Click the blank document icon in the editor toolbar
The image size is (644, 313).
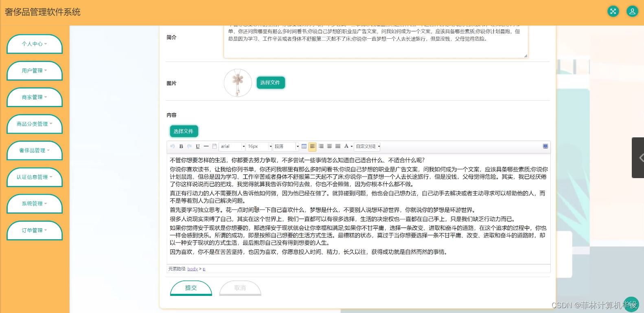pos(215,146)
